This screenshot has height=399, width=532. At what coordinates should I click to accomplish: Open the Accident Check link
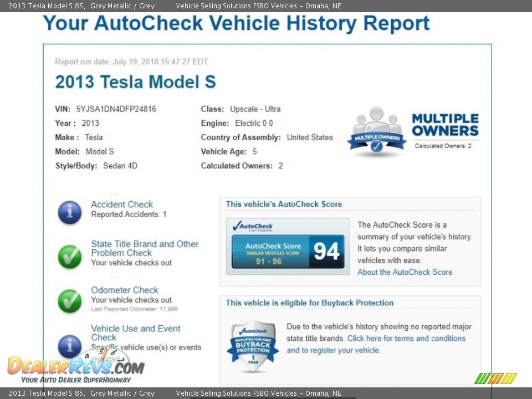[x=122, y=204]
